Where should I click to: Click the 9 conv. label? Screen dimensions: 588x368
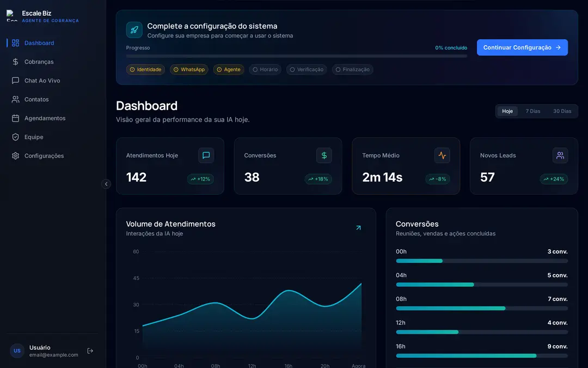(558, 346)
